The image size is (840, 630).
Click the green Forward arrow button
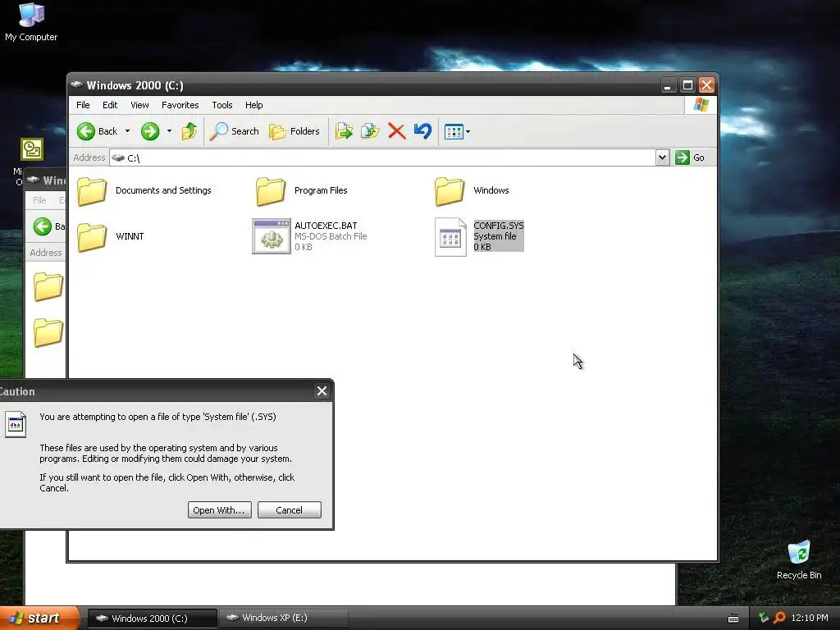[150, 131]
